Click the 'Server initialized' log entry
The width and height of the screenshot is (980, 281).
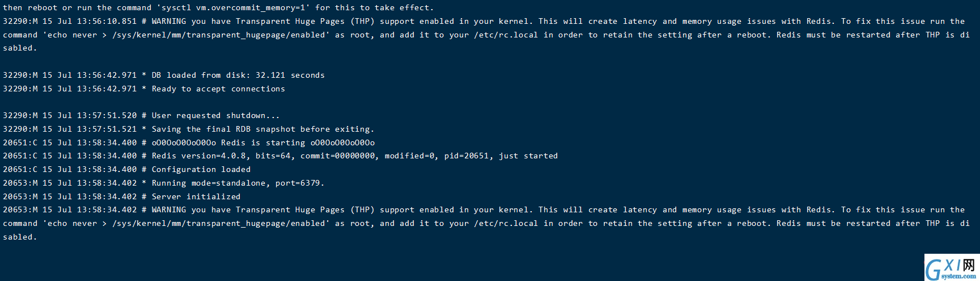[122, 197]
